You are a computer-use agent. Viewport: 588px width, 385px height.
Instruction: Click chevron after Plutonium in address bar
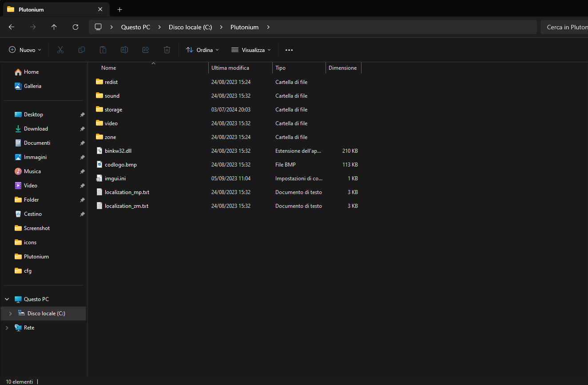coord(268,27)
